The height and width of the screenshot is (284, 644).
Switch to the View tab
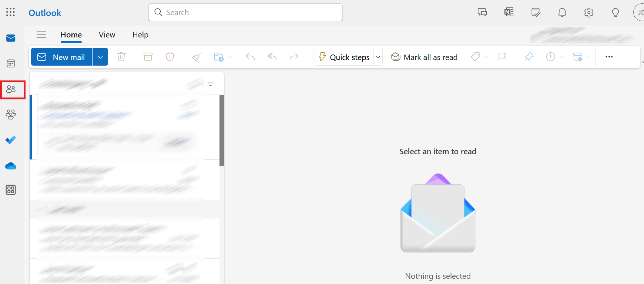(107, 35)
